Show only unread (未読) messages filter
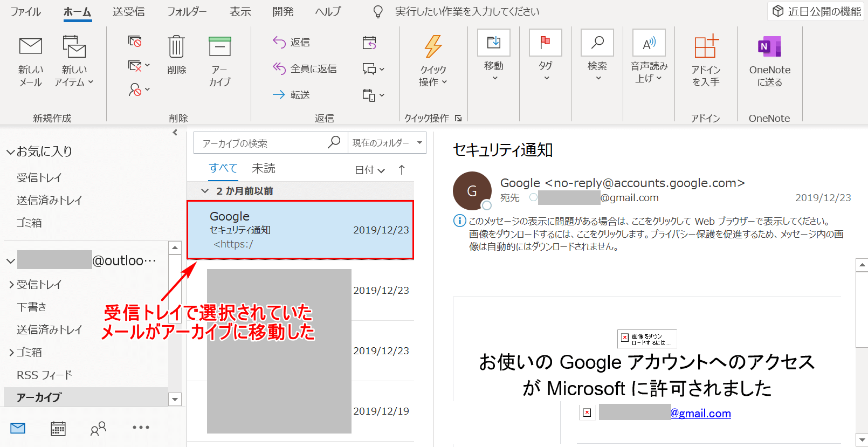 tap(264, 169)
